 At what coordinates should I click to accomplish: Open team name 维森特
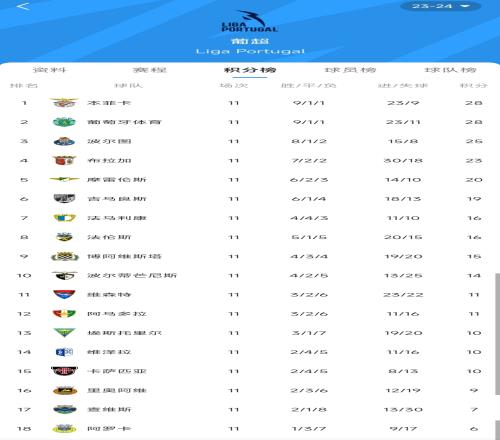[x=109, y=294]
